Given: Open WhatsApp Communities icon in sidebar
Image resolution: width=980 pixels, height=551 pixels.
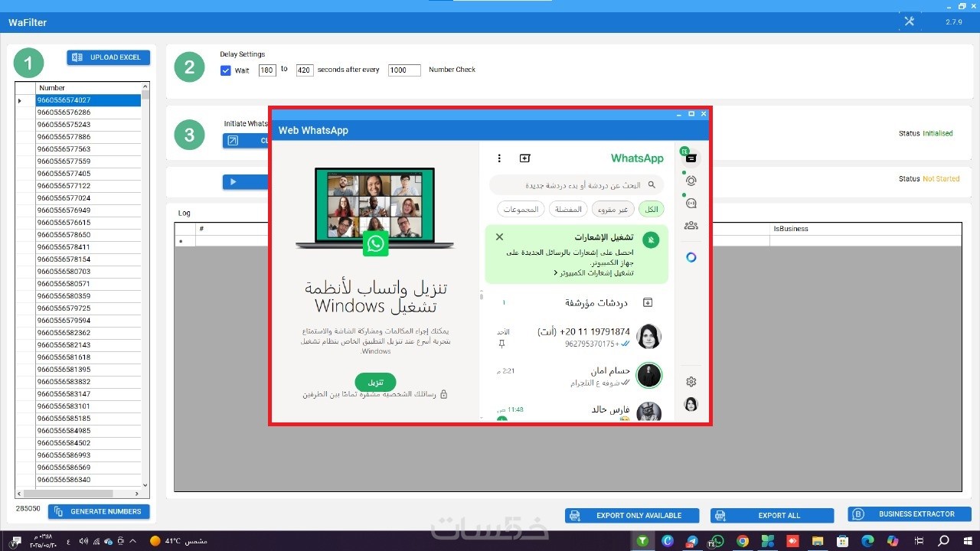Looking at the screenshot, I should [x=691, y=226].
